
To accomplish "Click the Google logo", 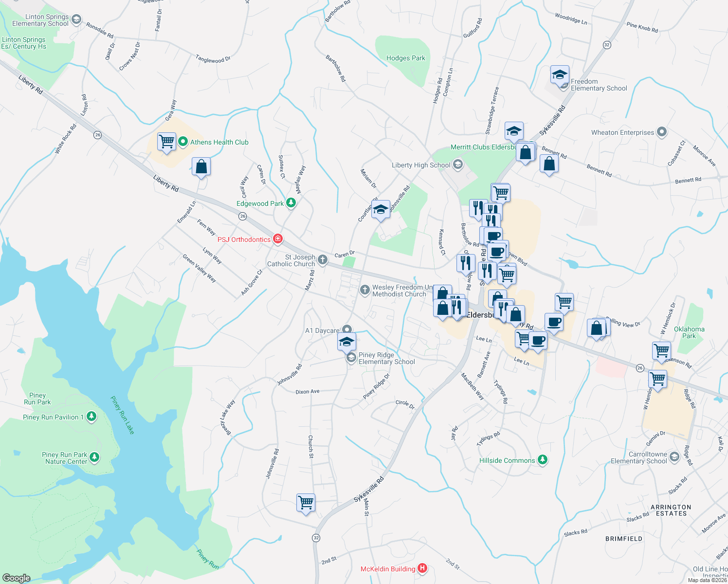I will click(x=16, y=578).
